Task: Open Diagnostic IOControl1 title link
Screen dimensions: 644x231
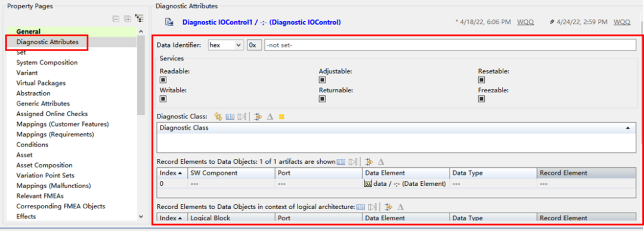Action: 261,22
